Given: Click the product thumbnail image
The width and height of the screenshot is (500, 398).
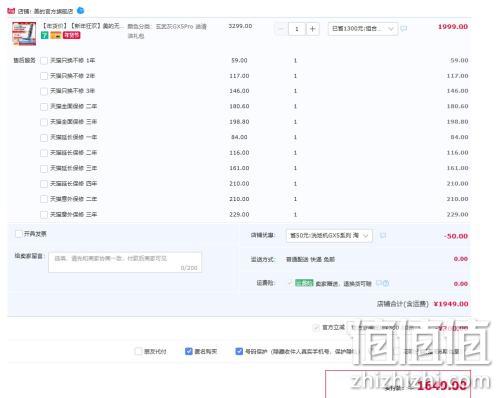Looking at the screenshot, I should (24, 33).
